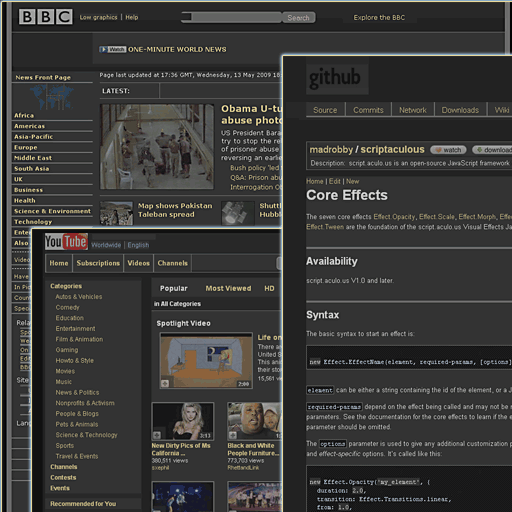Open the Network tab on GitHub
Screen dimensions: 512x512
pyautogui.click(x=413, y=110)
